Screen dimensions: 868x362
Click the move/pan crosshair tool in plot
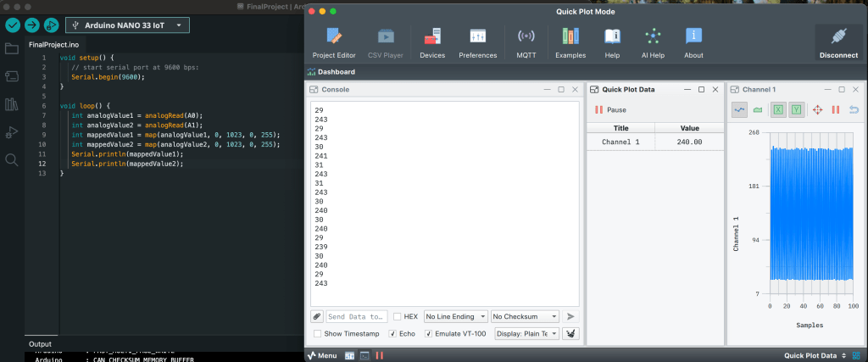tap(818, 110)
